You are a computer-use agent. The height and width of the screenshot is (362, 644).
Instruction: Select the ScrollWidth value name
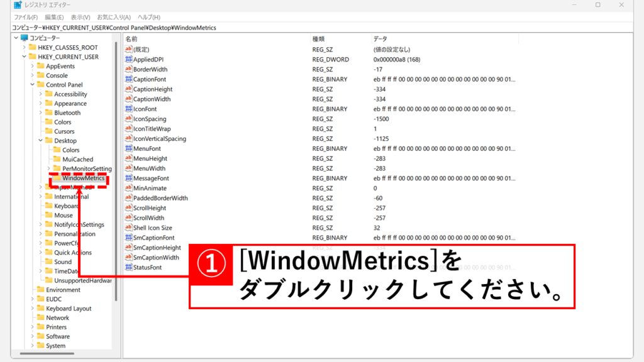point(148,218)
